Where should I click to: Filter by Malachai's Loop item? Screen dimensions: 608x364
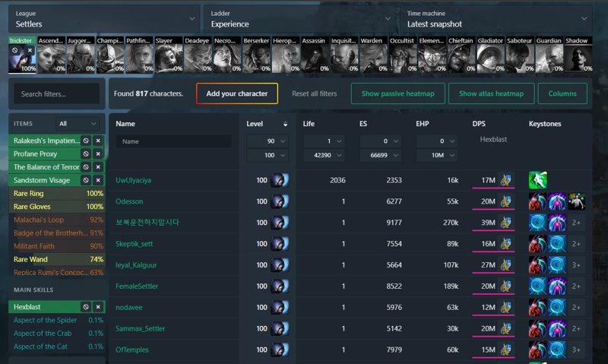click(x=56, y=220)
